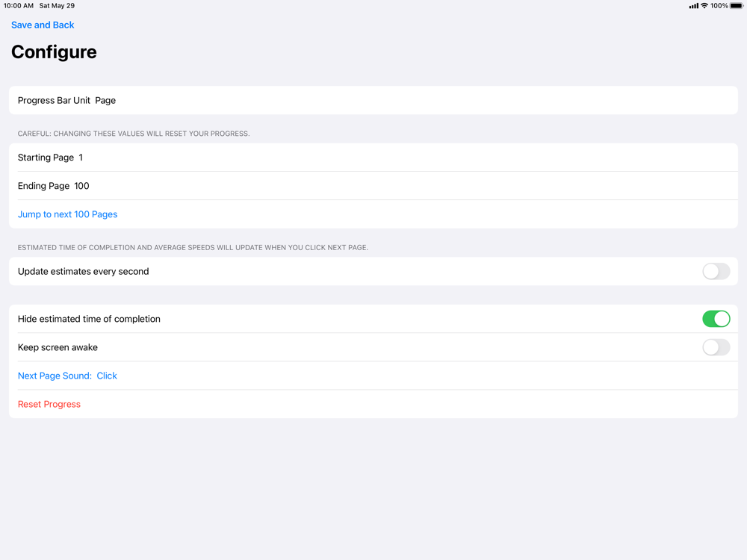The height and width of the screenshot is (560, 747).
Task: Enable Update estimates every second switch
Action: (716, 271)
